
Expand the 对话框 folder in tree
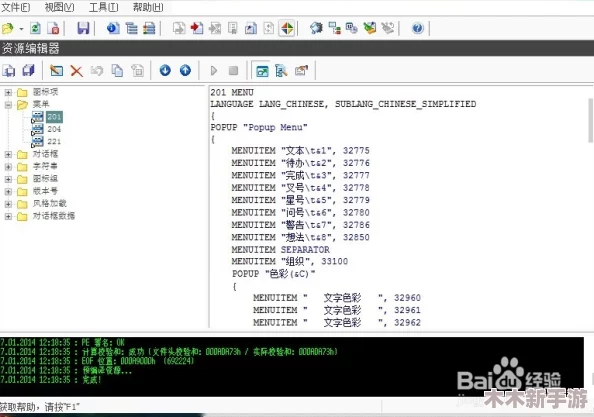(8, 155)
